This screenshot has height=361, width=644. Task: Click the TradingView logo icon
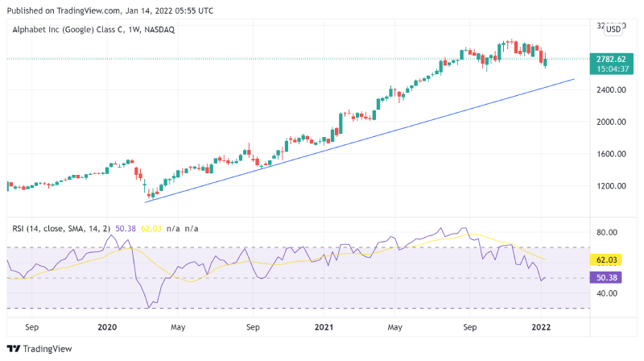(14, 349)
